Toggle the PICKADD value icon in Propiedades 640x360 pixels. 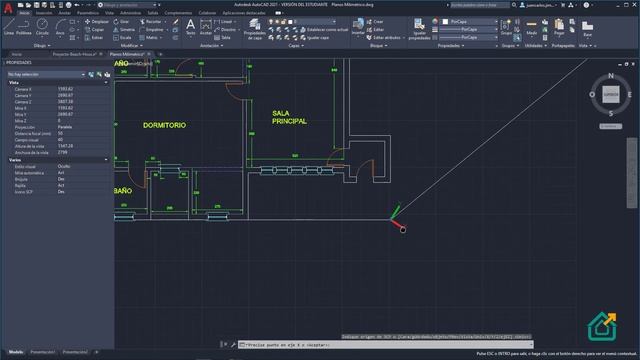click(91, 74)
